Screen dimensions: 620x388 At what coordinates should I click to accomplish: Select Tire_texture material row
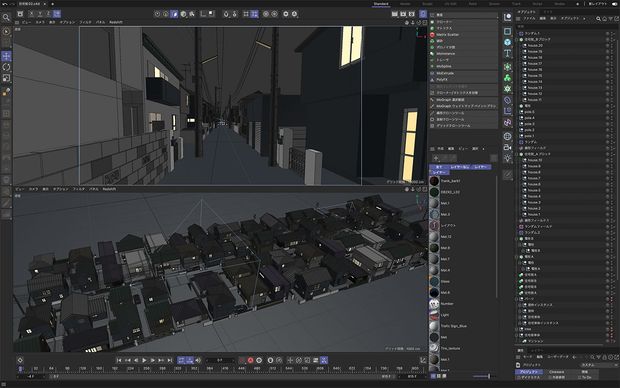(463, 348)
